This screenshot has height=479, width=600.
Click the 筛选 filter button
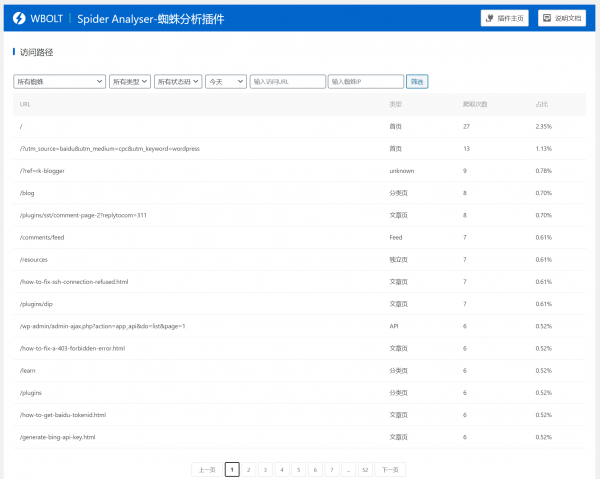(x=417, y=81)
